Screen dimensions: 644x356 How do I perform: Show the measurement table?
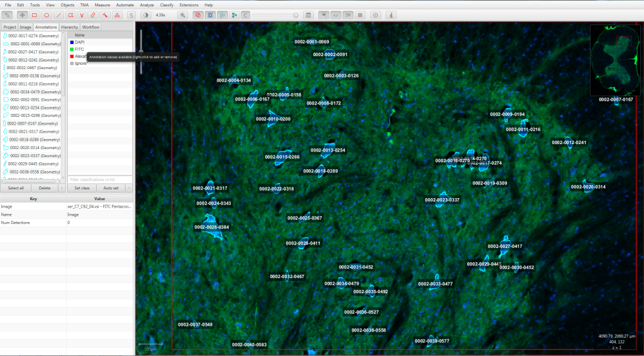coord(308,14)
